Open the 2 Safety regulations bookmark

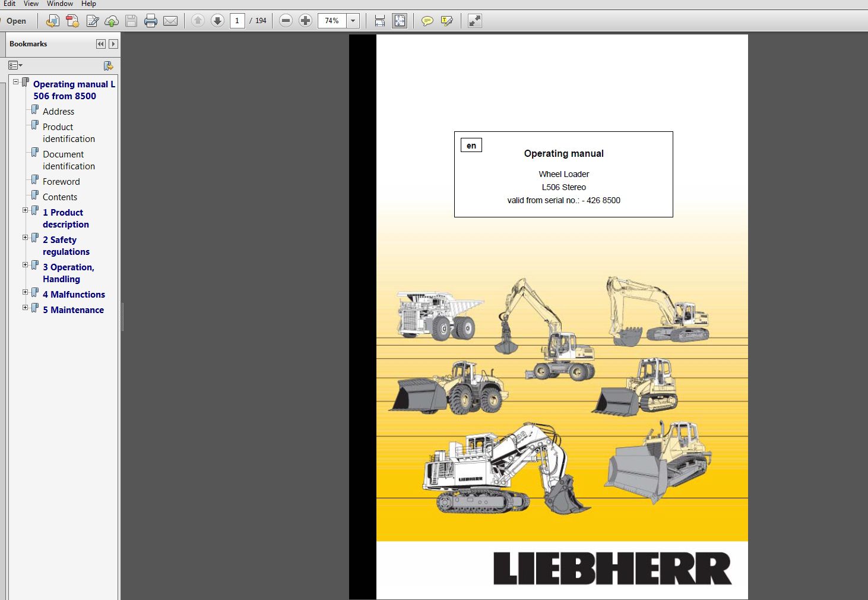66,246
